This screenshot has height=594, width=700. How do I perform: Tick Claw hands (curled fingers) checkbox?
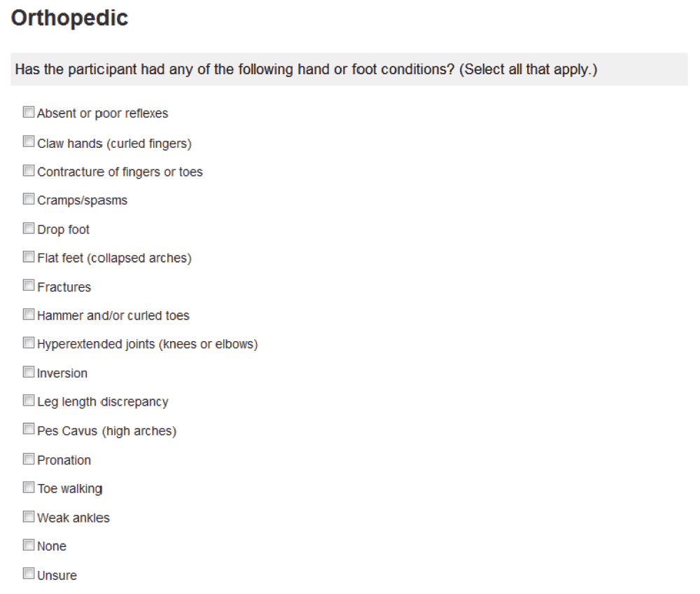[29, 141]
